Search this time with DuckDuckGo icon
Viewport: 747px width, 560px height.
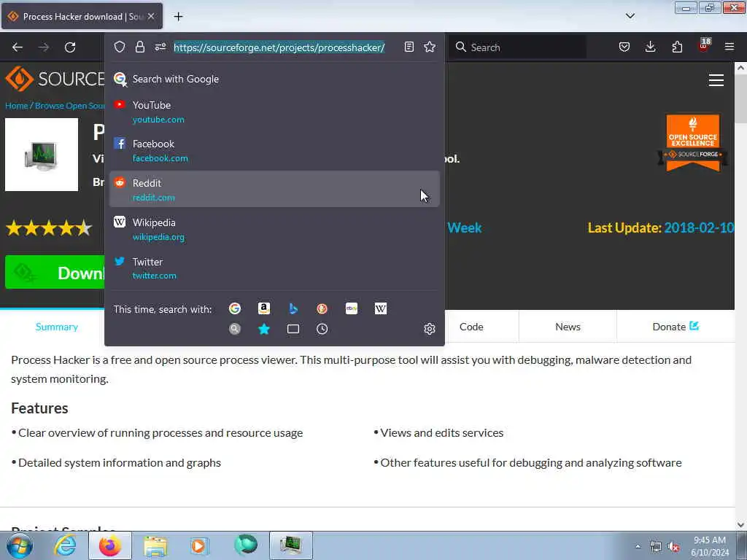(322, 308)
